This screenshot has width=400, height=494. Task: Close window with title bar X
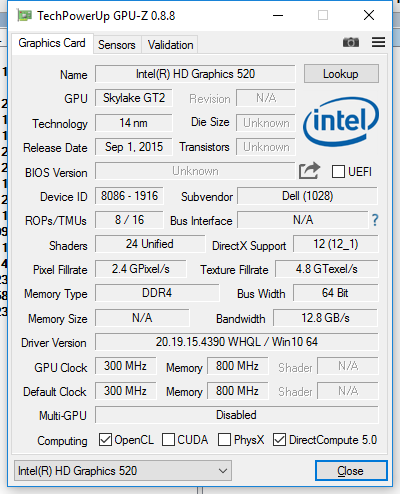point(369,15)
